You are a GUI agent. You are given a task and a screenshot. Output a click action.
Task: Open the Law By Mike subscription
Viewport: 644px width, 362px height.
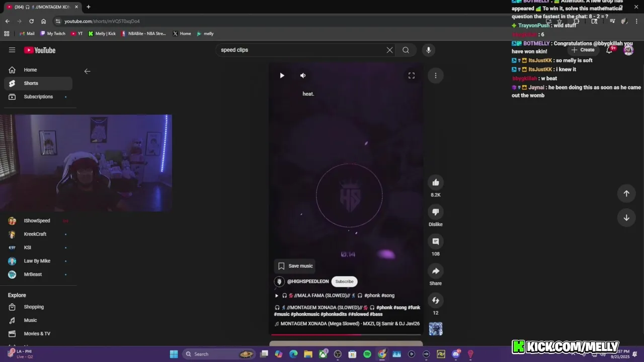point(38,261)
